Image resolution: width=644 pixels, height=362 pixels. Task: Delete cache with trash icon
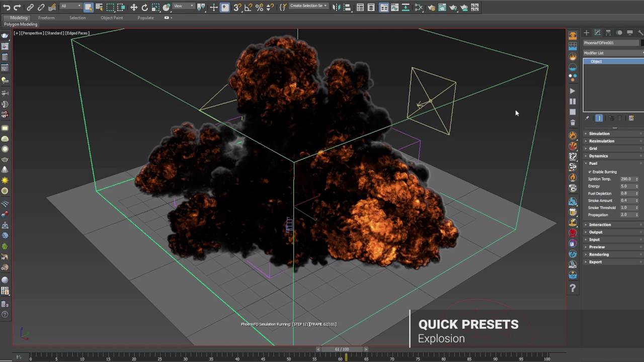pyautogui.click(x=573, y=123)
